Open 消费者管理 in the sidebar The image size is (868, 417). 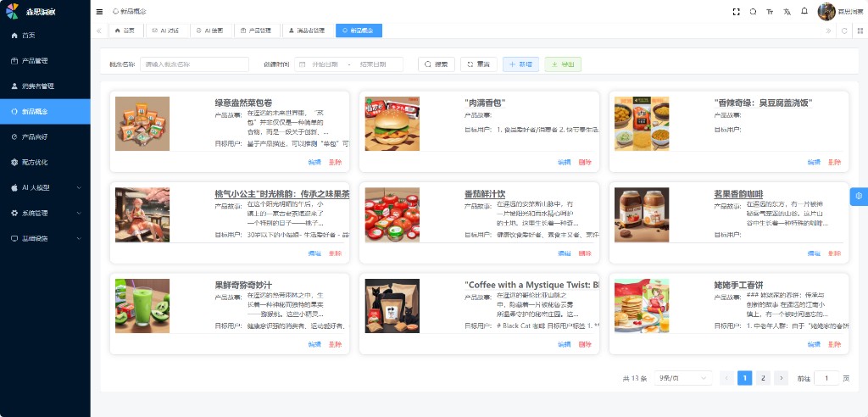tap(45, 86)
